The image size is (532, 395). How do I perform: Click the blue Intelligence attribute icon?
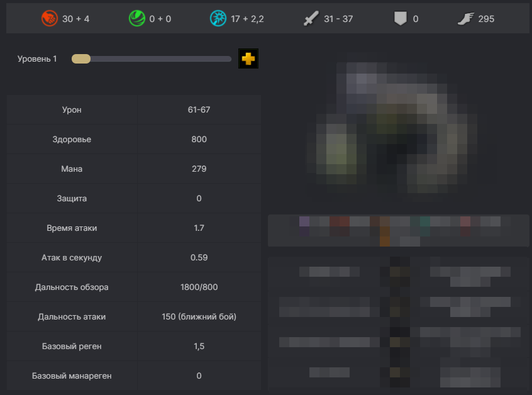[x=218, y=19]
